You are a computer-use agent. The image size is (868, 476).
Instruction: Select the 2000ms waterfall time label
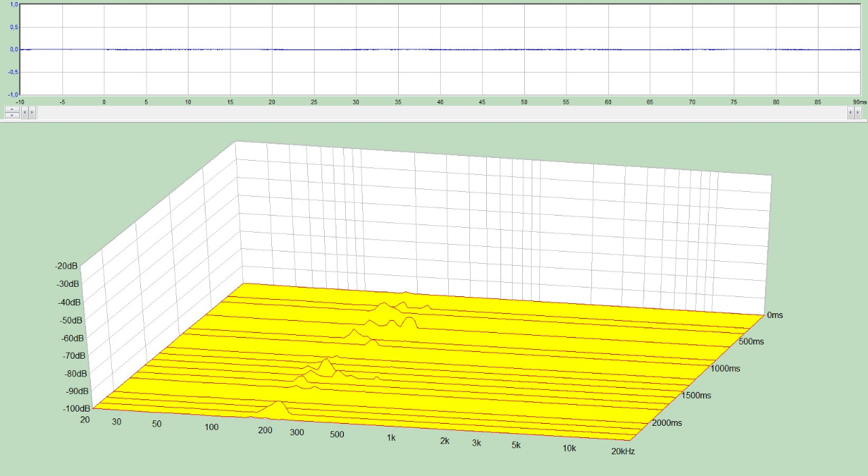667,423
